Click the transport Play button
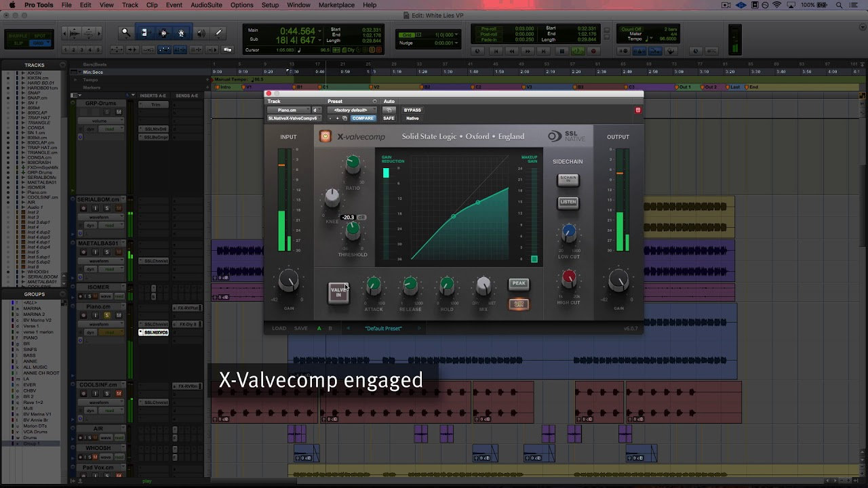The height and width of the screenshot is (488, 868). (578, 51)
